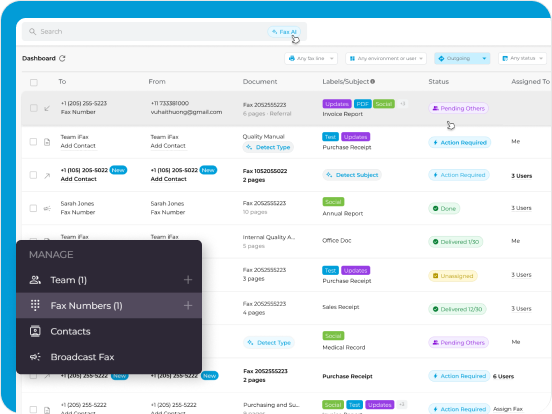Check the box for Sarah Jones row

click(33, 208)
